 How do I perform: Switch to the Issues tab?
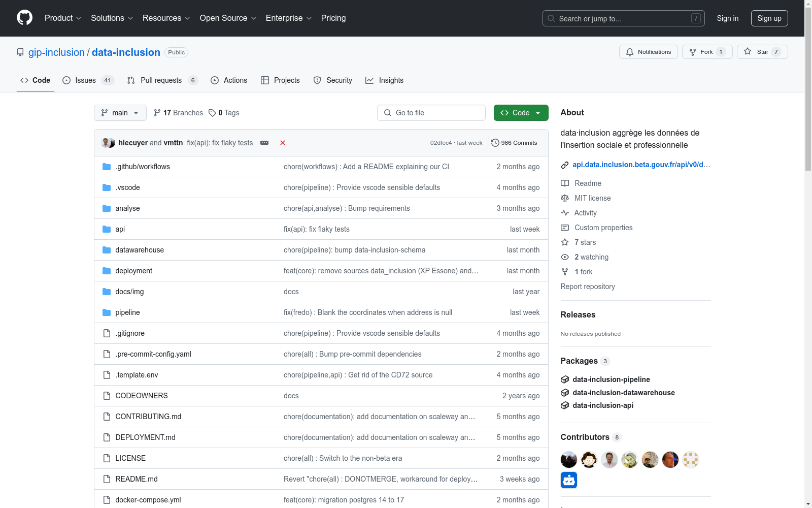[88, 80]
